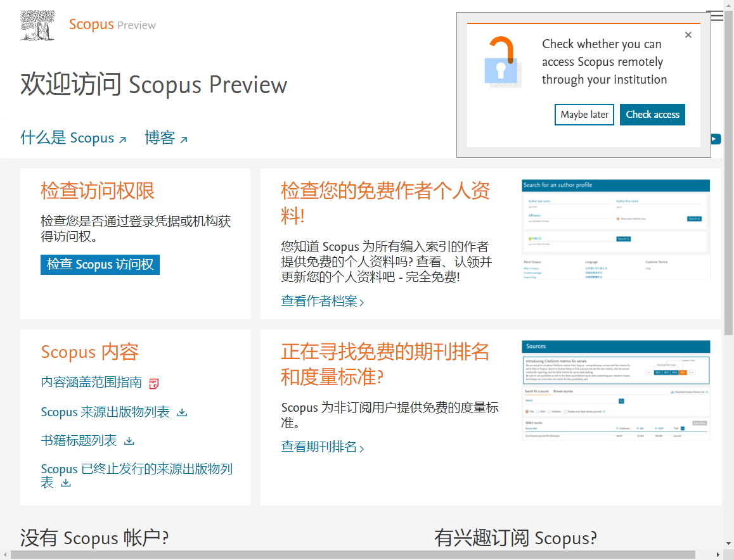The width and height of the screenshot is (734, 560).
Task: Click the orange padlock icon
Action: [x=502, y=61]
